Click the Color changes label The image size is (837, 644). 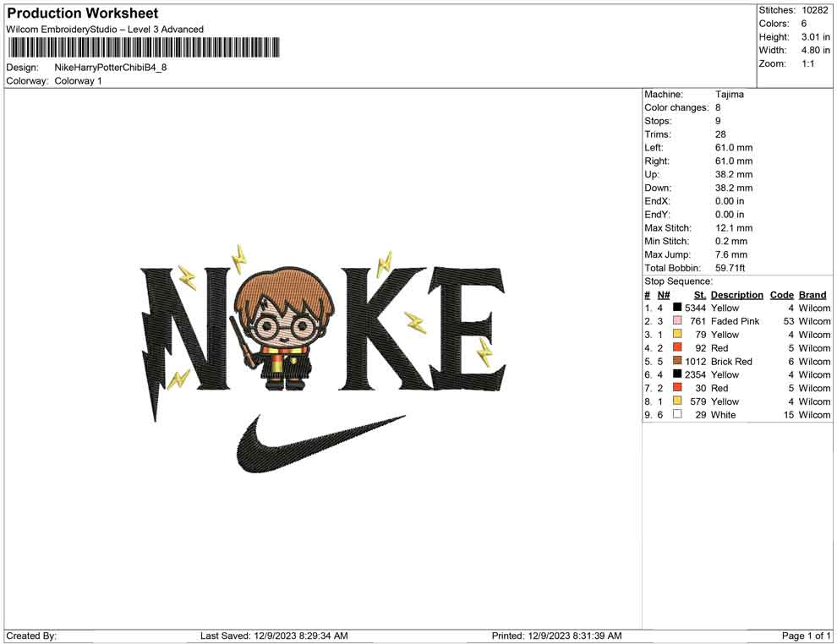(x=676, y=108)
